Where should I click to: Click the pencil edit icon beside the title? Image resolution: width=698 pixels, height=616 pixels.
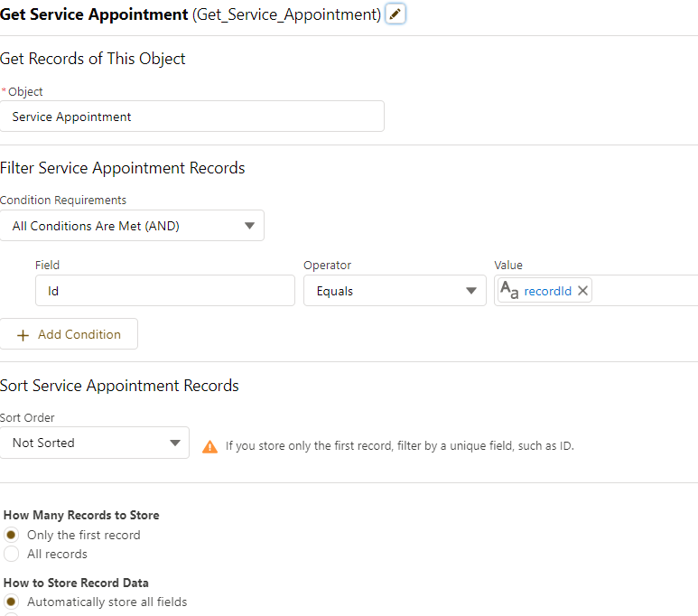tap(396, 14)
